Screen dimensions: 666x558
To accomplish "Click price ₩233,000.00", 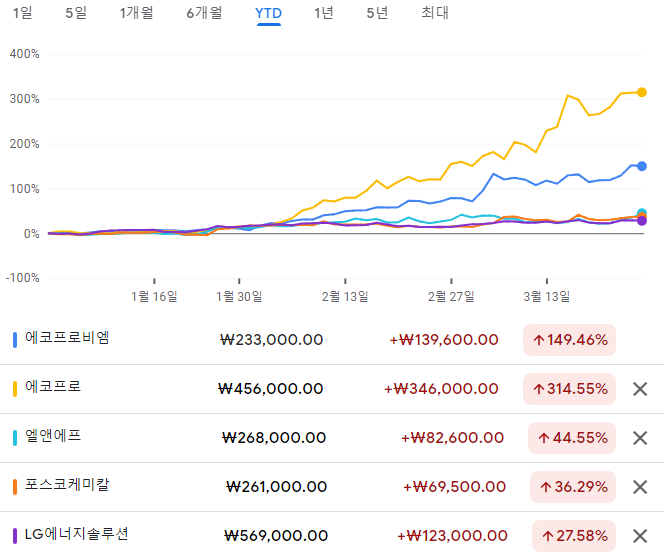I will (x=271, y=340).
